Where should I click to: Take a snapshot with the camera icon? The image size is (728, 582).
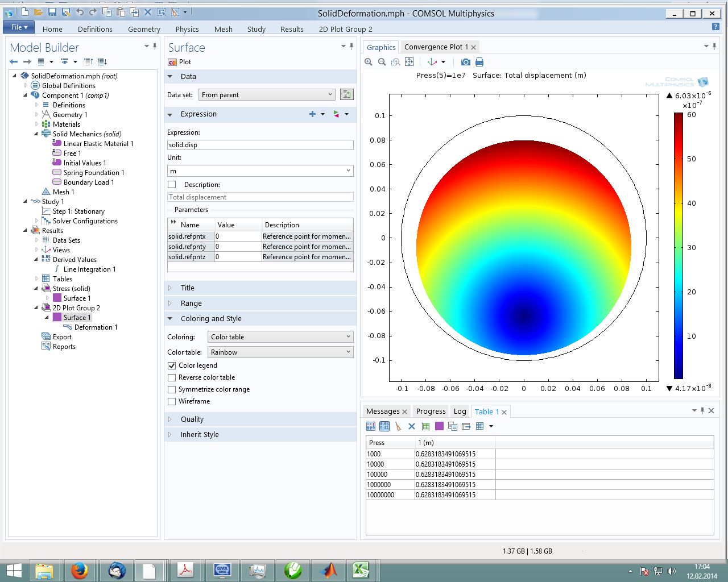point(466,62)
